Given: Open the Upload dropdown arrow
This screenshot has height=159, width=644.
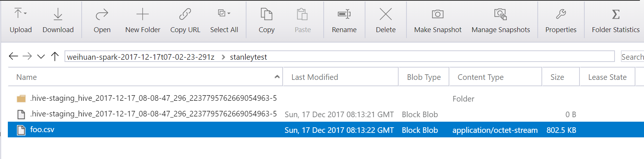Looking at the screenshot, I should tap(25, 13).
